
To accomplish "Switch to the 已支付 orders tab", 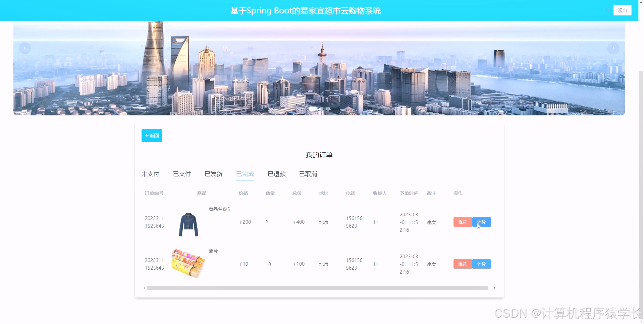I will coord(182,174).
